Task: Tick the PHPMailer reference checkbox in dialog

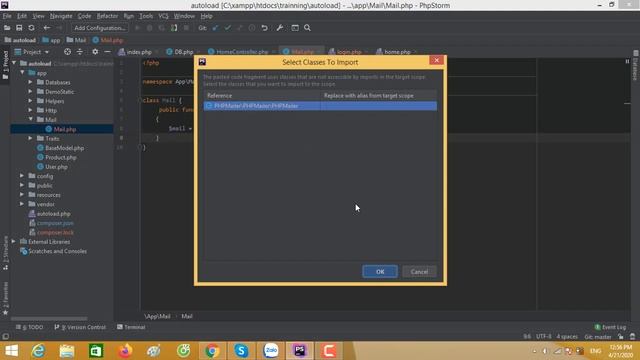Action: pos(209,106)
